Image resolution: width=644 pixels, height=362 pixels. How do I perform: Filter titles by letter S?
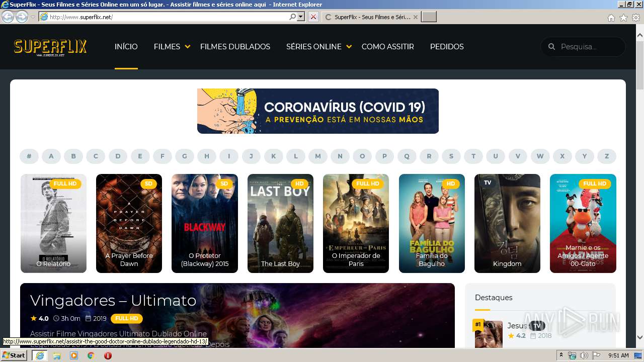[x=451, y=156]
